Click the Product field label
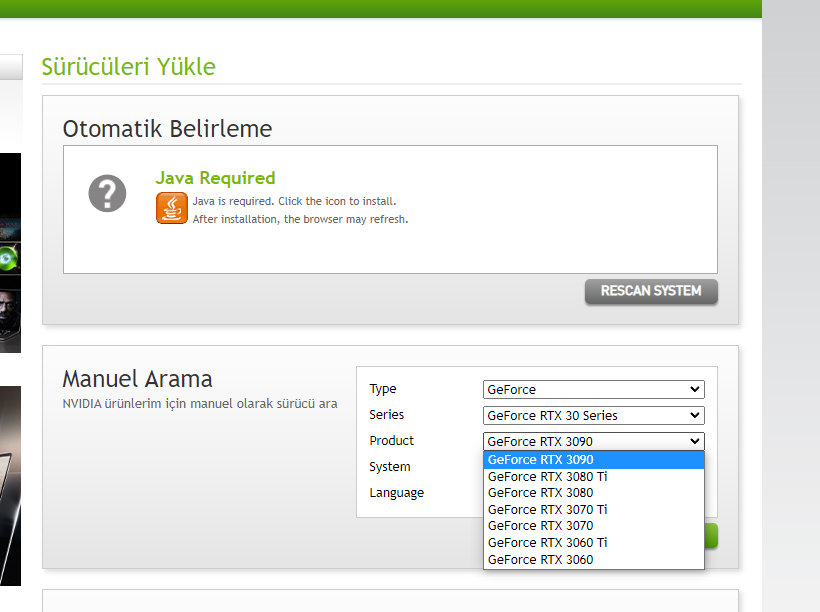 point(392,440)
